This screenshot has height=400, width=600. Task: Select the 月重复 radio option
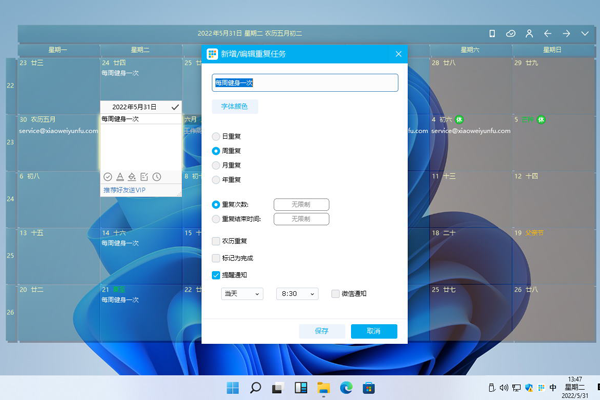coord(216,165)
